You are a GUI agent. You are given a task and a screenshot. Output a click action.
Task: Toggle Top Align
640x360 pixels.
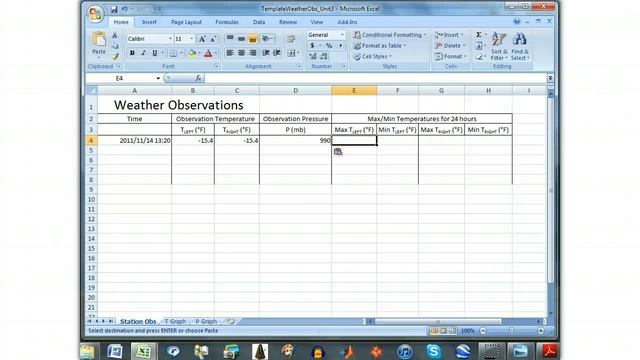(230, 39)
